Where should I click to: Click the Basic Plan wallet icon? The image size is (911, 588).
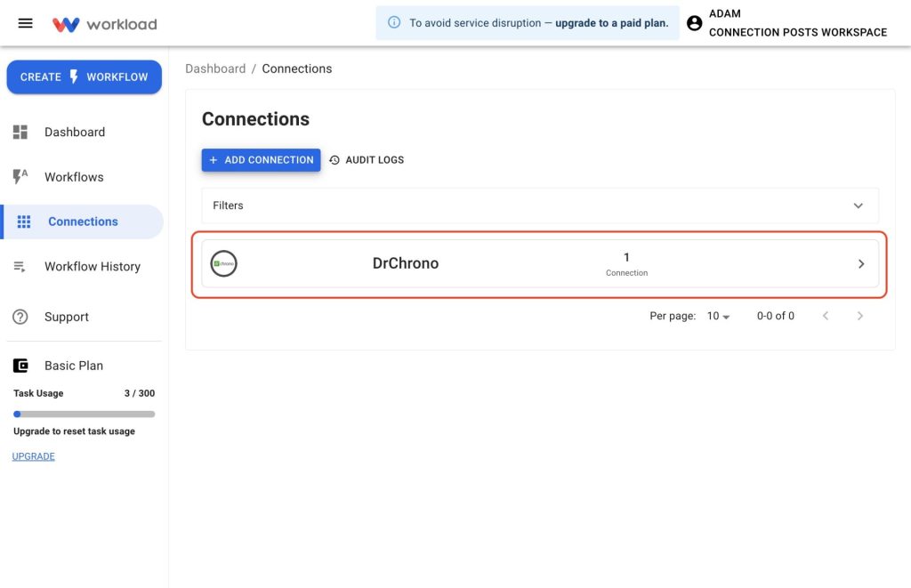(x=20, y=366)
